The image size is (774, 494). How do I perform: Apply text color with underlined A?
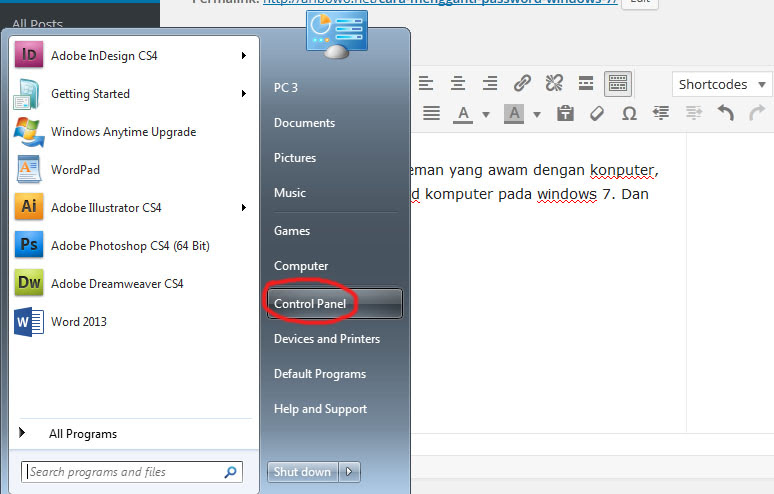(463, 114)
